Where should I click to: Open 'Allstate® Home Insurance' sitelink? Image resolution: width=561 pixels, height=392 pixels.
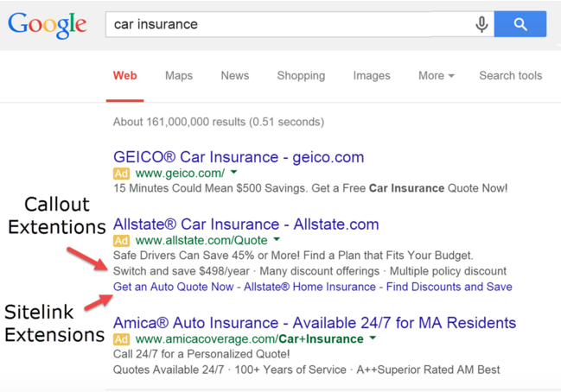click(x=309, y=287)
